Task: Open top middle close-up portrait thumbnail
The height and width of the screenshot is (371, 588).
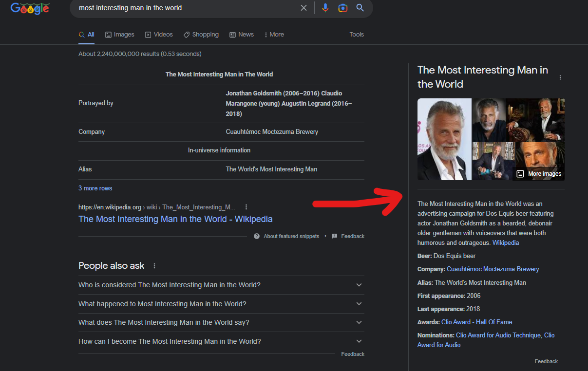Action: pyautogui.click(x=489, y=120)
